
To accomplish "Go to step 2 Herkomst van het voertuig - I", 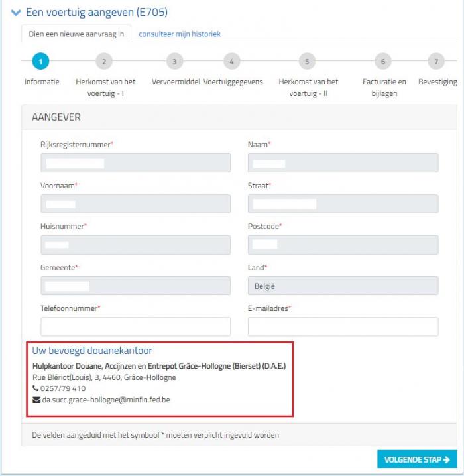I will point(104,61).
